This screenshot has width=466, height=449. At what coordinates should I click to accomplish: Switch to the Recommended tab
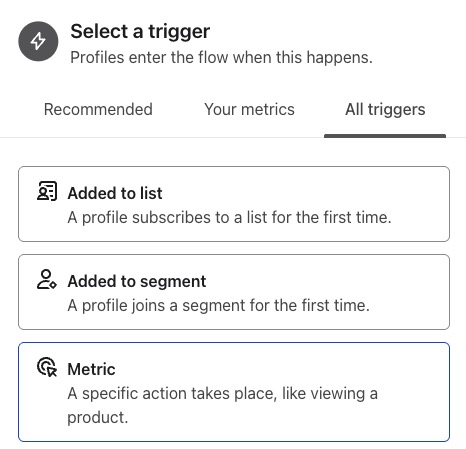[x=98, y=109]
